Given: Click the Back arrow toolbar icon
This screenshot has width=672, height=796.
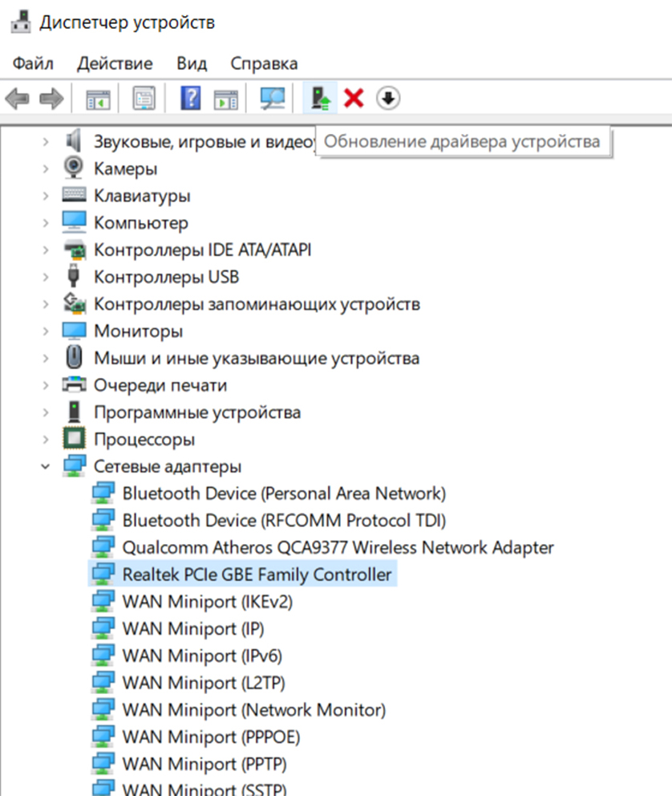Looking at the screenshot, I should (x=18, y=99).
